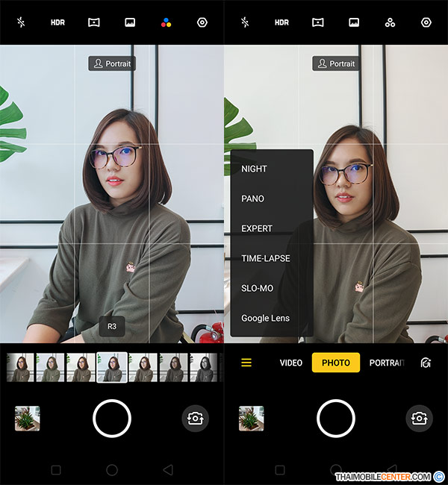Switch to the VIDEO tab
Viewport: 448px width, 485px height.
point(290,363)
